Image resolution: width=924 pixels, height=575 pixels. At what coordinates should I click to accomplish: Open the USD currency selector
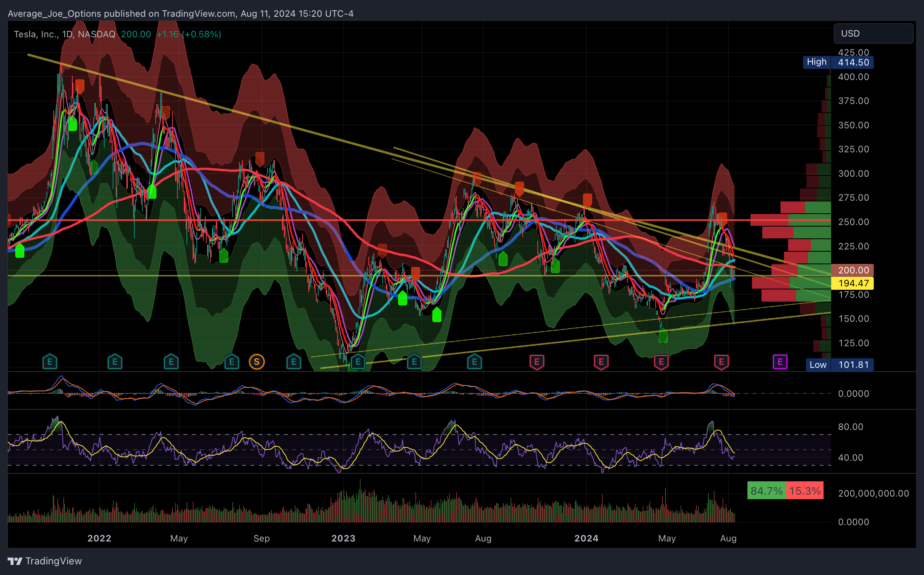tap(873, 34)
